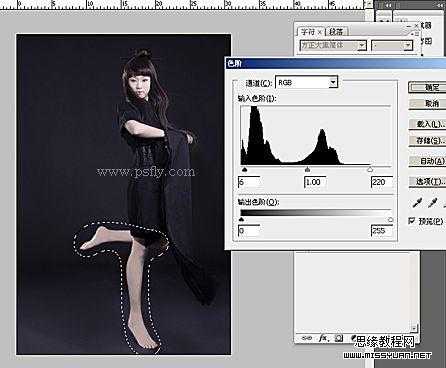Open the font style dropdown in Character panel
Viewport: 446px width, 368px height.
[392, 45]
